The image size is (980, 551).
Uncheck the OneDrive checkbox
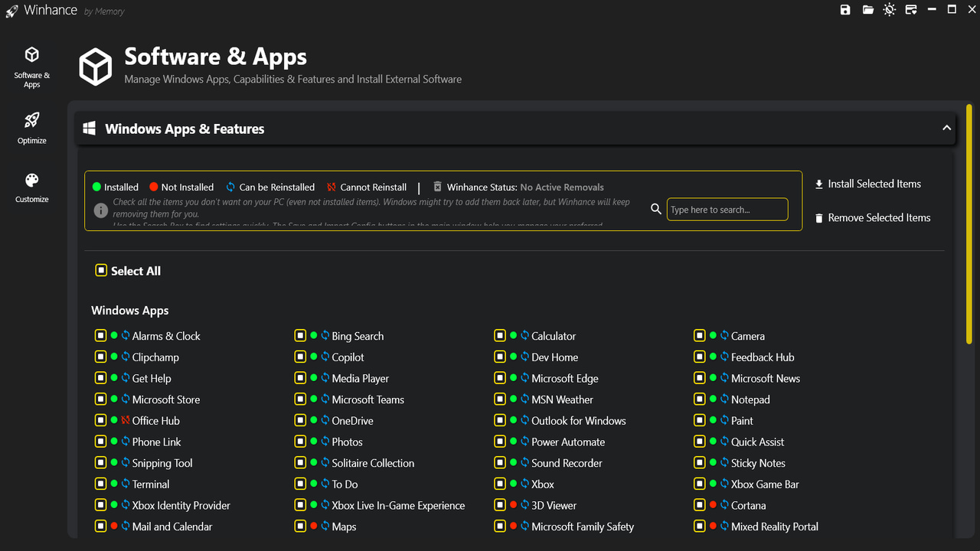tap(299, 420)
